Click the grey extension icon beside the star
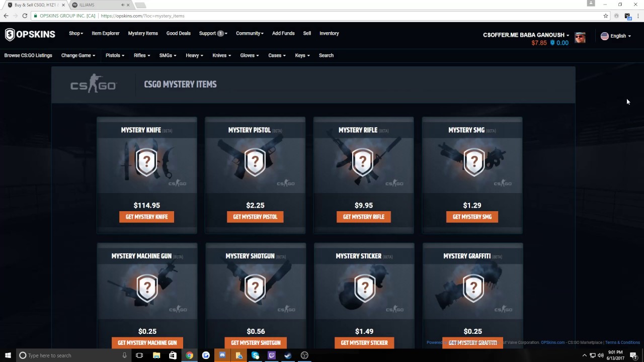This screenshot has width=644, height=362. (616, 16)
